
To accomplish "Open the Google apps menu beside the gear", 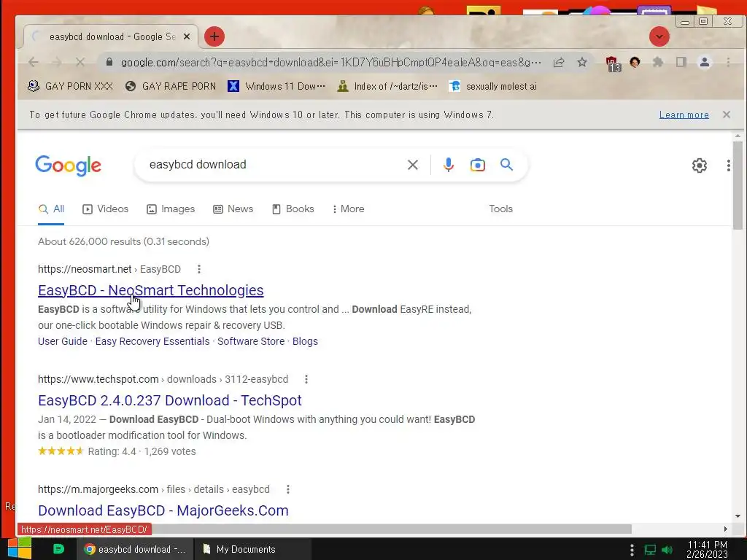I will 728,166.
